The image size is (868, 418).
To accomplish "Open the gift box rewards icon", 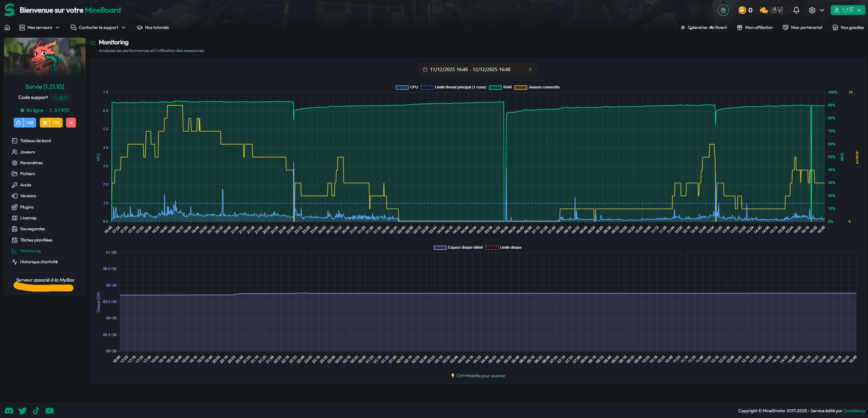I will (723, 10).
